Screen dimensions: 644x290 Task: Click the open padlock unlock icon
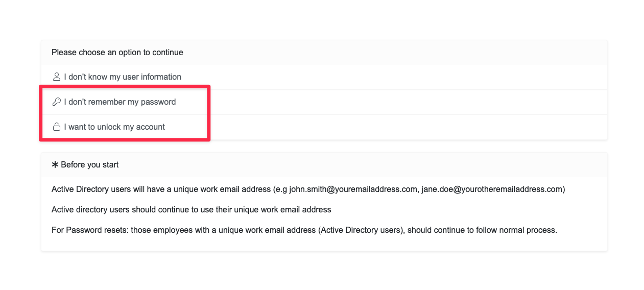click(x=57, y=127)
